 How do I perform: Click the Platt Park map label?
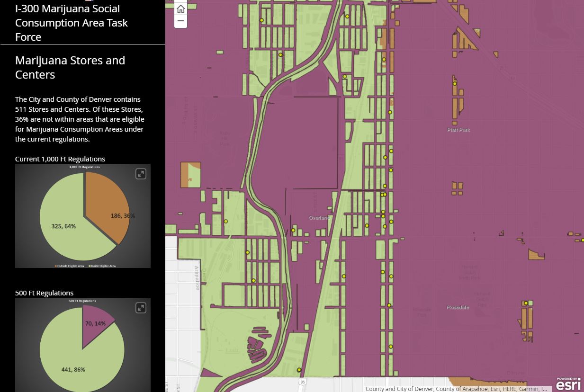pos(458,130)
